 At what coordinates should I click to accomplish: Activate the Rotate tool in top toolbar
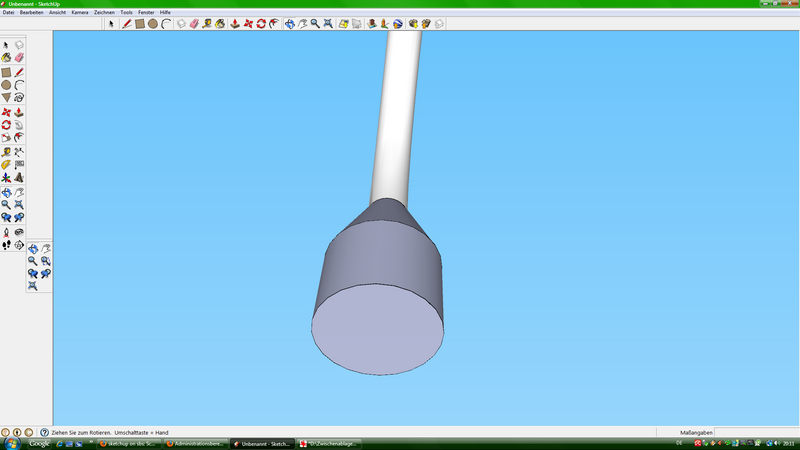point(261,23)
